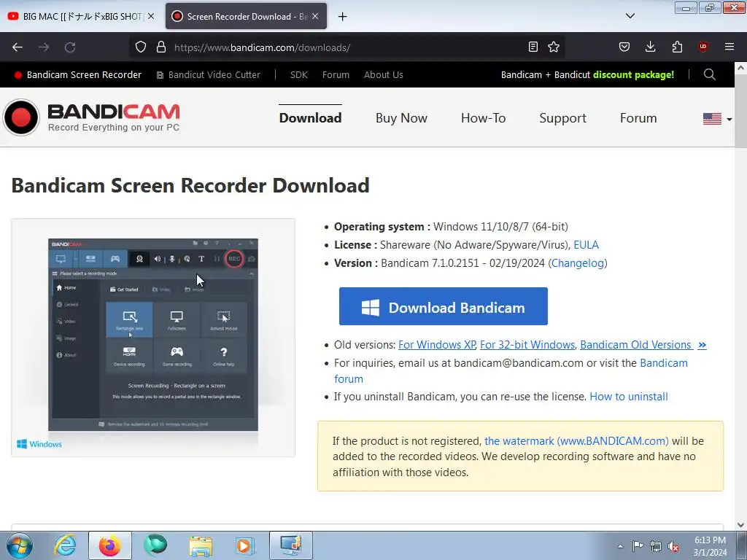Close the Screen Recorder Download tab
This screenshot has width=747, height=560.
(x=315, y=16)
